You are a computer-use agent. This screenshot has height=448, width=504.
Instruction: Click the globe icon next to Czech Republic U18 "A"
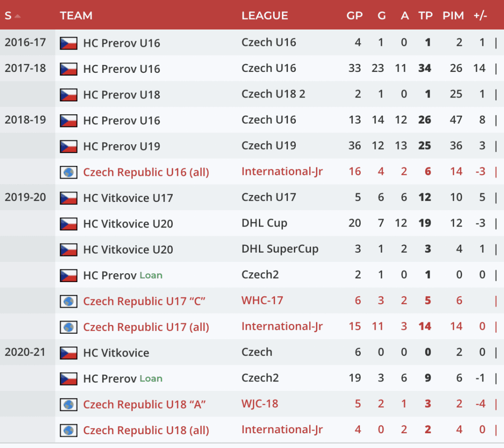click(68, 405)
